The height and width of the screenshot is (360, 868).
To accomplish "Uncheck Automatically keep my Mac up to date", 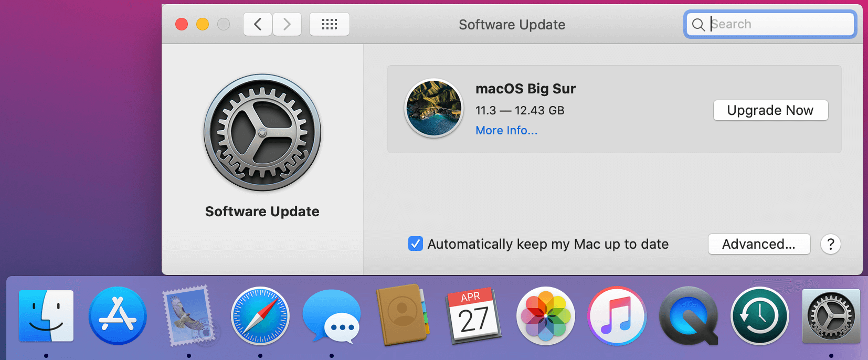I will [x=416, y=243].
